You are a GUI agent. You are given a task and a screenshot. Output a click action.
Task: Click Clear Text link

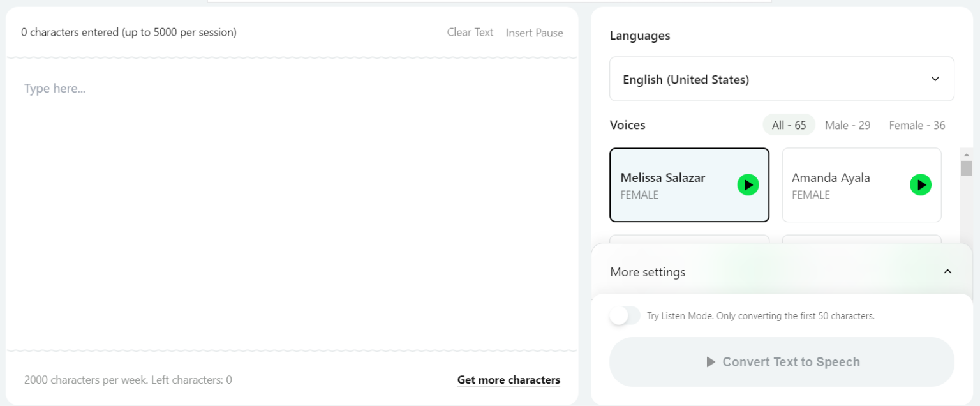click(470, 32)
